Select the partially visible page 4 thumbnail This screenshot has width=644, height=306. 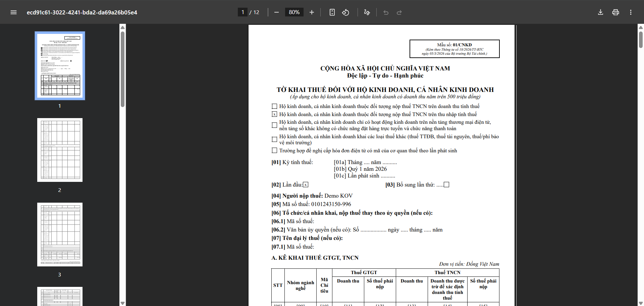click(60, 296)
